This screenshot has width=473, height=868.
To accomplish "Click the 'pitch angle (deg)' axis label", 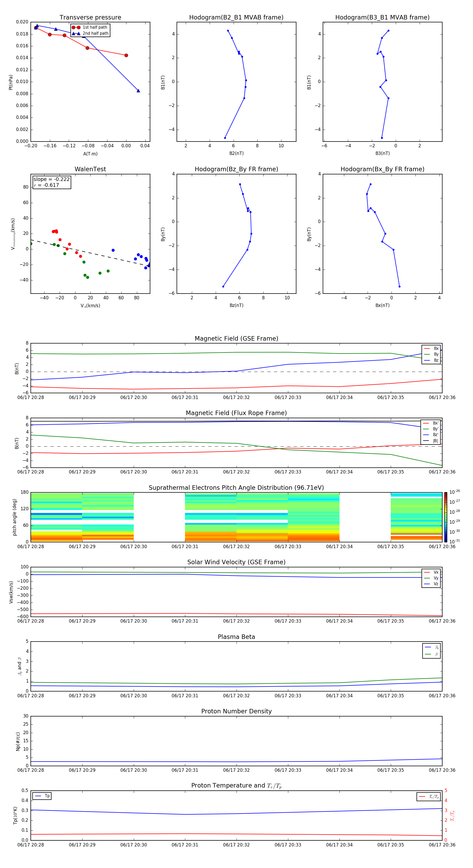I will point(14,517).
